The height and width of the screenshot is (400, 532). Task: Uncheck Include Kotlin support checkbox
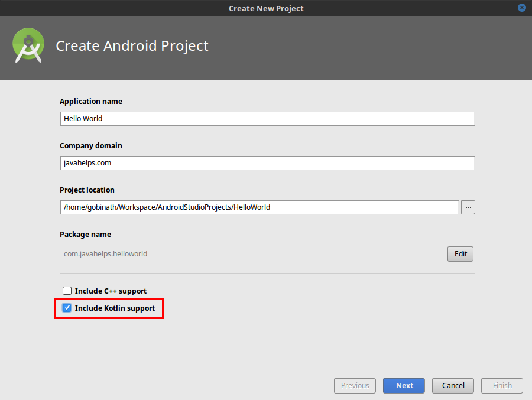[x=67, y=308]
